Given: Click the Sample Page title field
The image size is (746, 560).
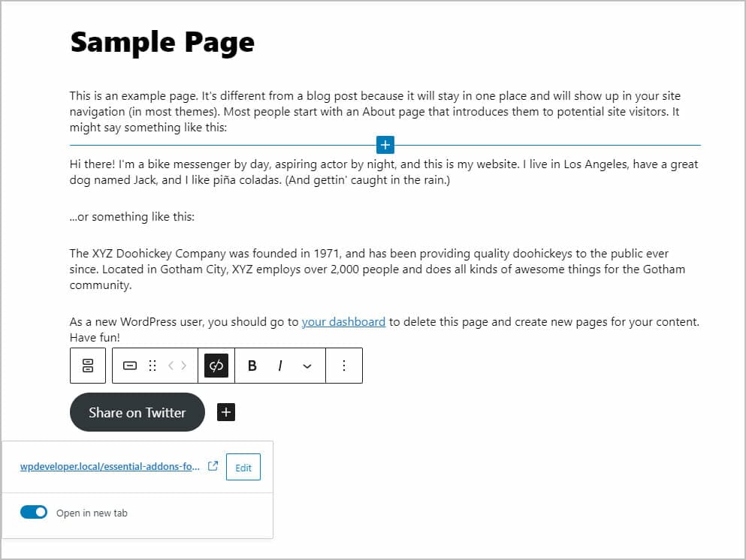Looking at the screenshot, I should (x=162, y=42).
